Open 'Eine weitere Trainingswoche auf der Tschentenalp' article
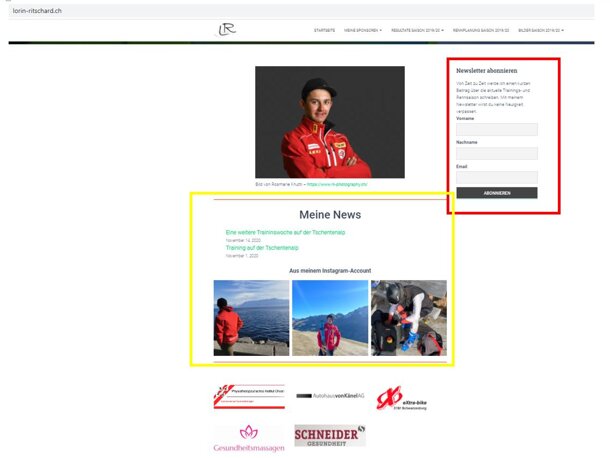Viewport: 610px width, 458px height. [x=285, y=232]
